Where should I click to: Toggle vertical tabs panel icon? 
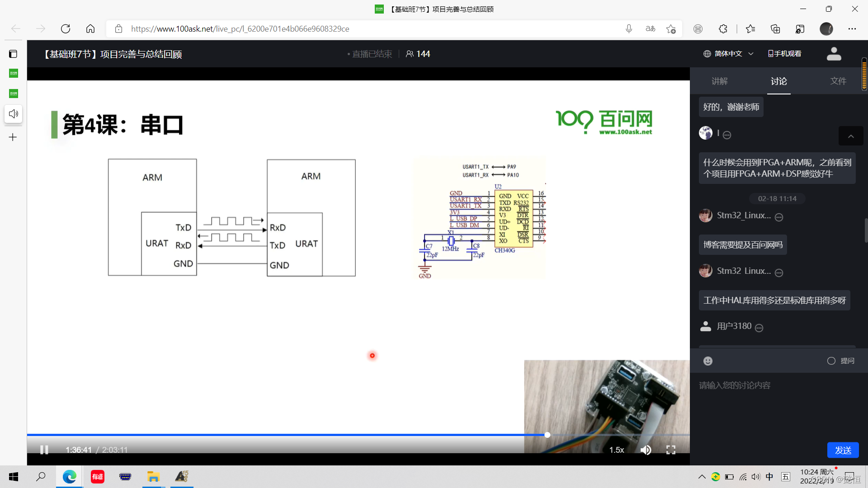click(x=13, y=54)
